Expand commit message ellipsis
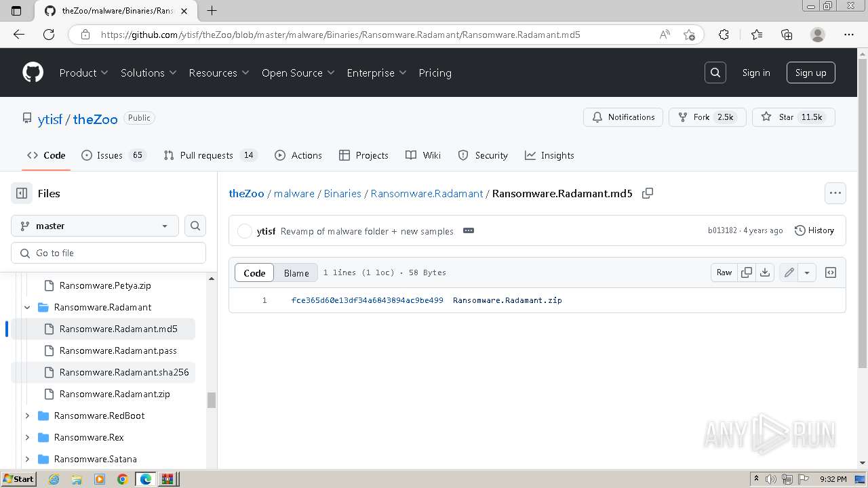 [469, 230]
